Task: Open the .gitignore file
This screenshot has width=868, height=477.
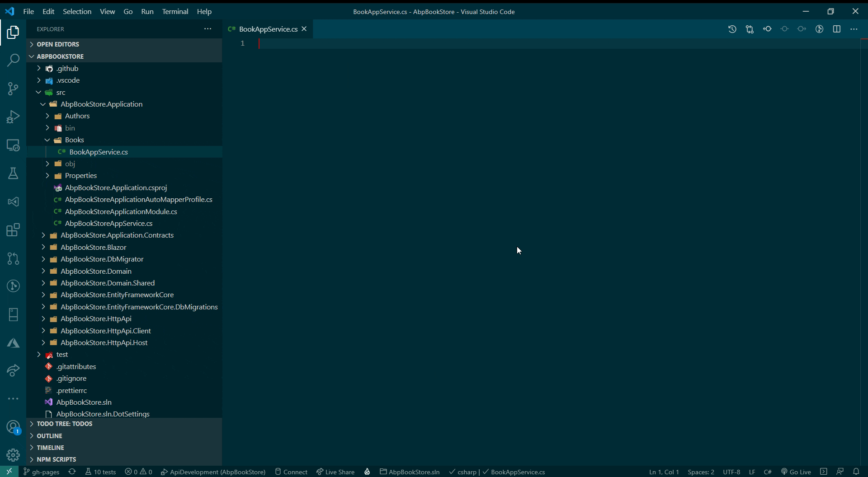Action: [x=124, y=379]
